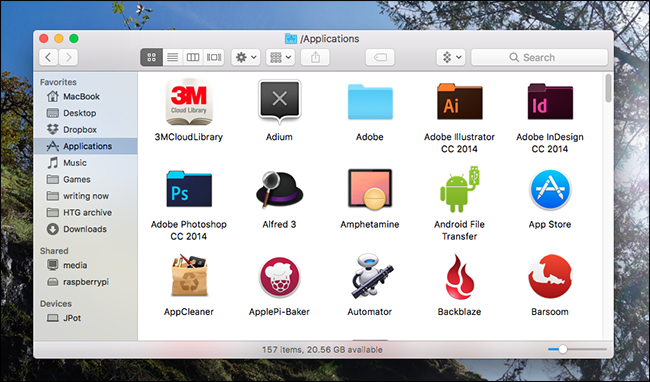Click the status bar item count text
650x382 pixels.
point(322,350)
